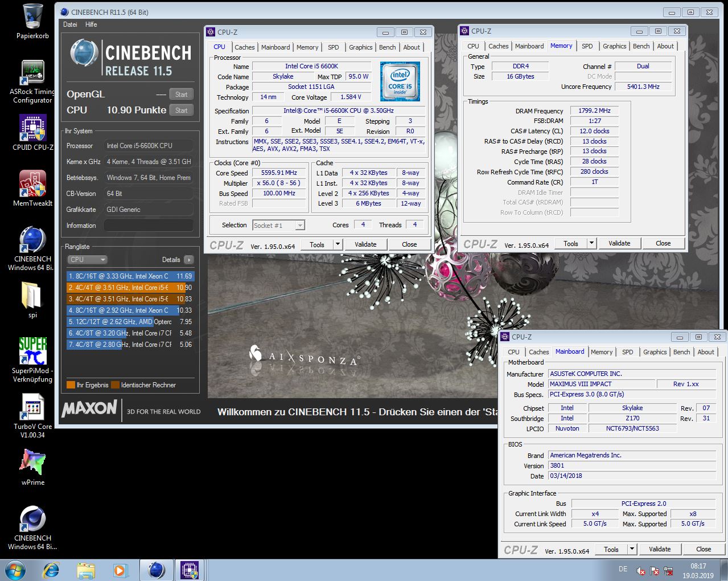Start the CPU benchmark
Viewport: 728px width, 581px height.
pyautogui.click(x=181, y=111)
